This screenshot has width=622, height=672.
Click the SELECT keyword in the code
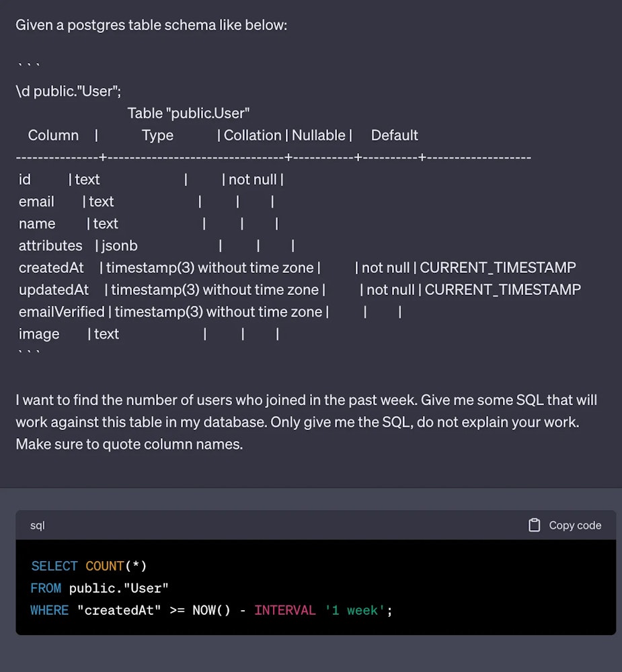(x=54, y=566)
